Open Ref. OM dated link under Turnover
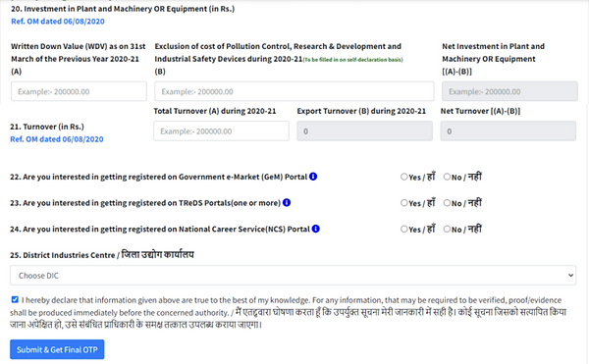This screenshot has height=364, width=589. (57, 139)
